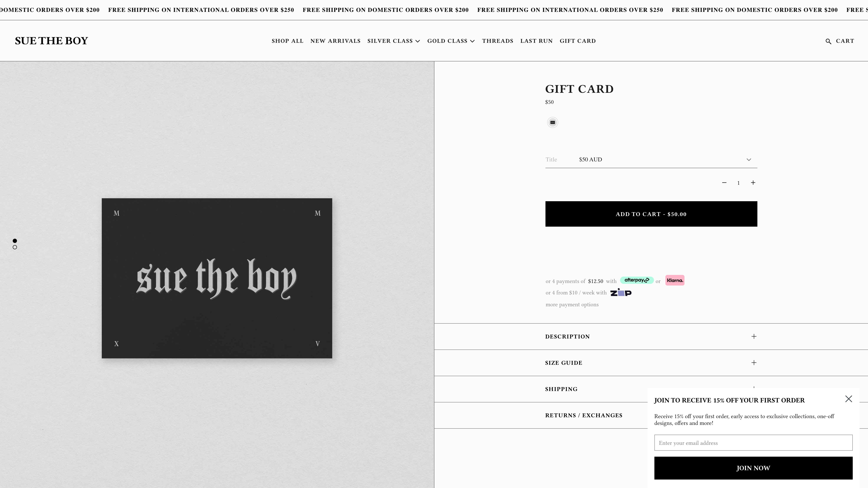Click the Klarna logo badge
Viewport: 868px width, 488px height.
point(675,280)
